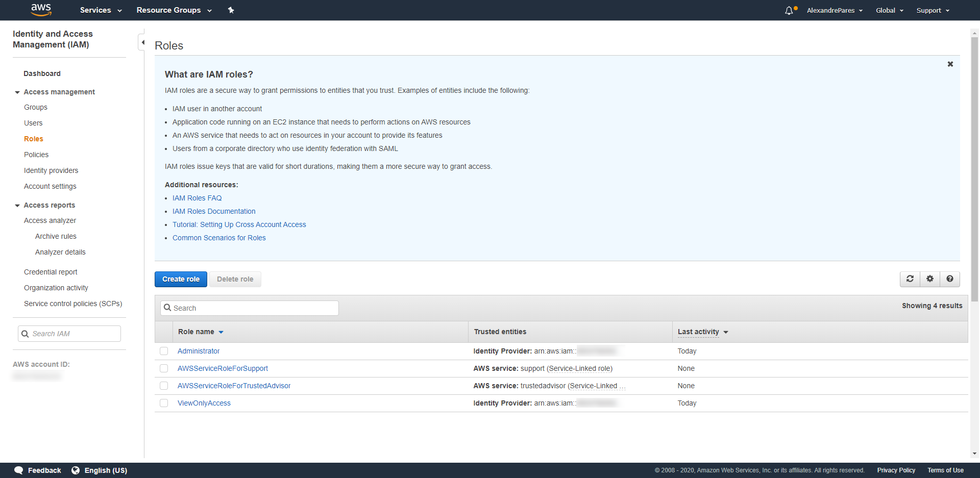Refresh the roles list
Image resolution: width=980 pixels, height=478 pixels.
910,279
